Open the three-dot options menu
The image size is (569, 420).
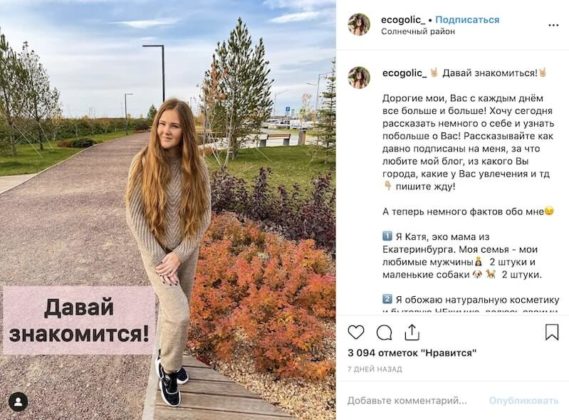(553, 25)
